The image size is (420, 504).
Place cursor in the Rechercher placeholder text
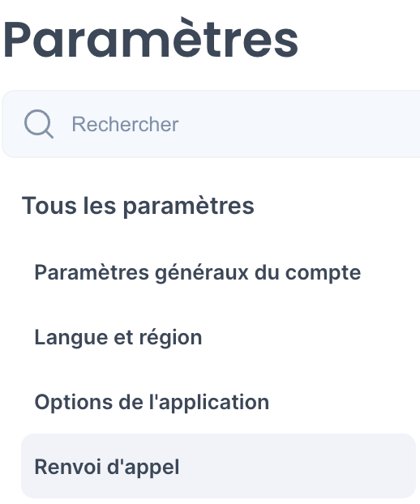[x=125, y=124]
